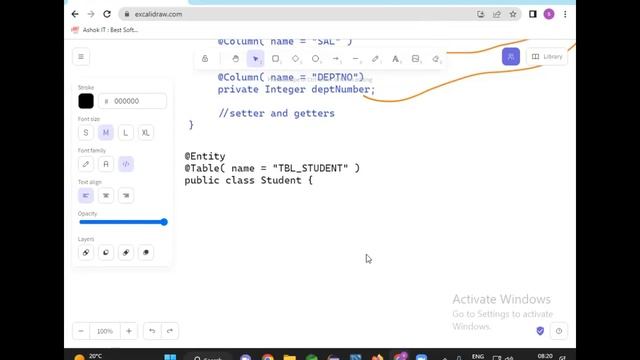Bring selected layer forward
640x360 pixels.
click(x=126, y=253)
